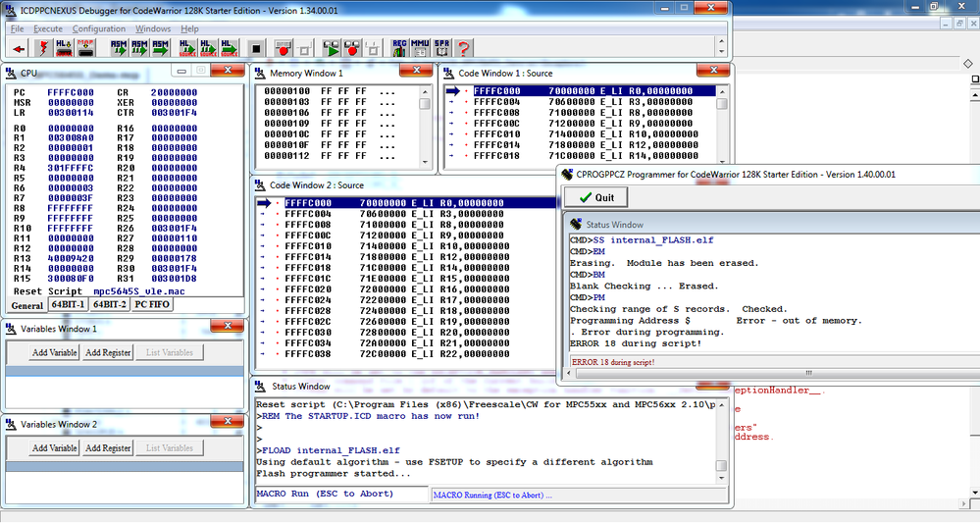Click the black square Stop icon
Image resolution: width=980 pixels, height=523 pixels.
[256, 48]
